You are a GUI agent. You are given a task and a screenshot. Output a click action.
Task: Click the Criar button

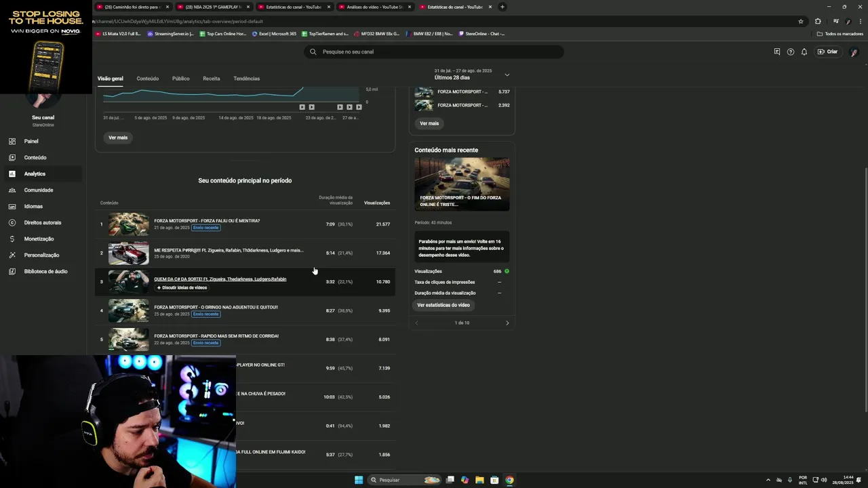tap(827, 52)
